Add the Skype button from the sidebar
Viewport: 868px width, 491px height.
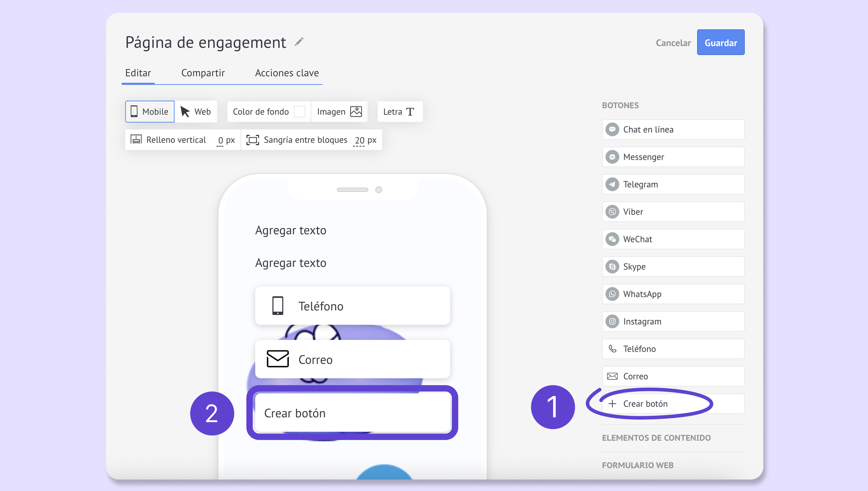pyautogui.click(x=673, y=267)
